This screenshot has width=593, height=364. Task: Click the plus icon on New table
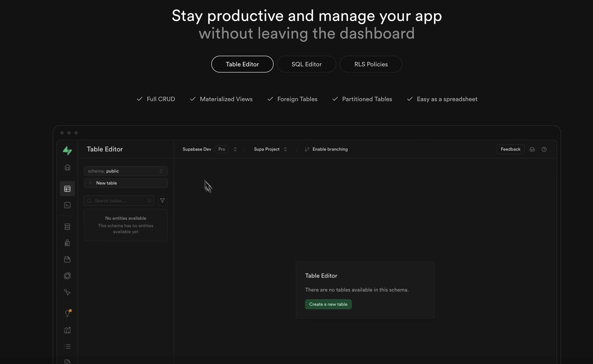tap(91, 183)
